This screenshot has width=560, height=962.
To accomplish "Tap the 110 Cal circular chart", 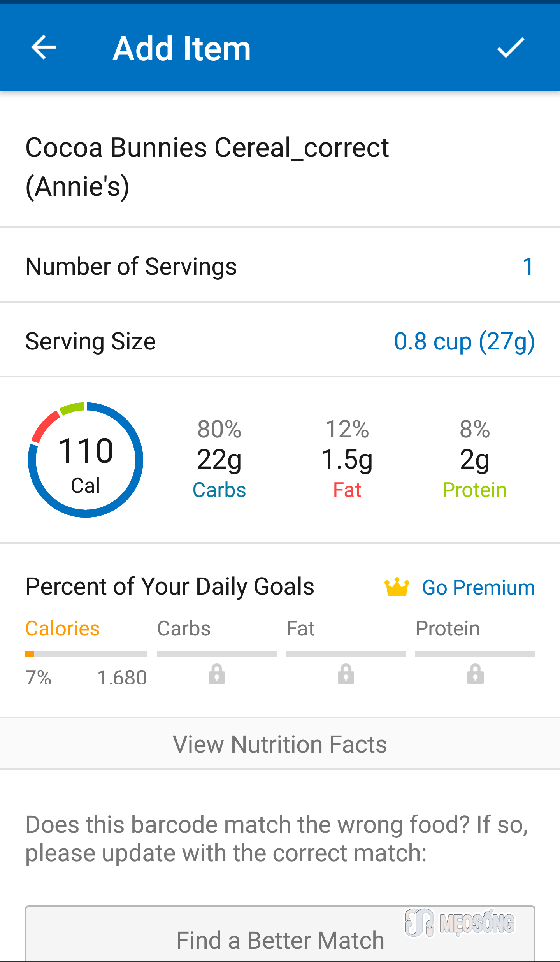I will (x=86, y=460).
